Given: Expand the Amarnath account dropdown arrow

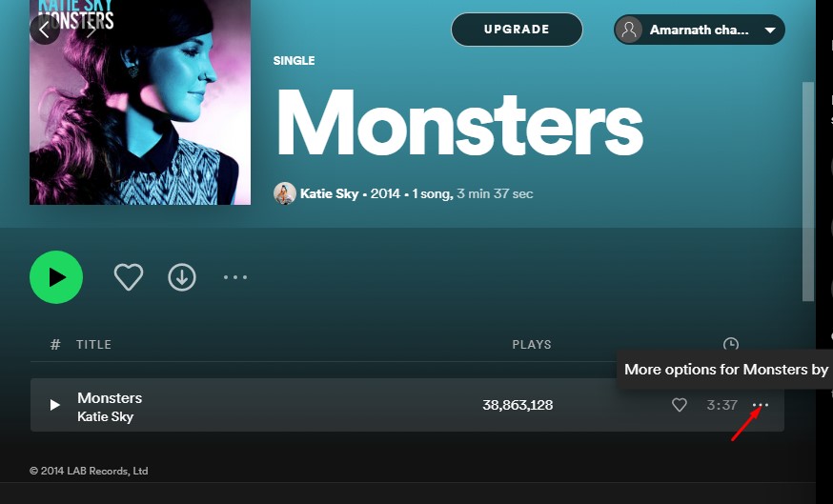Looking at the screenshot, I should click(x=770, y=30).
